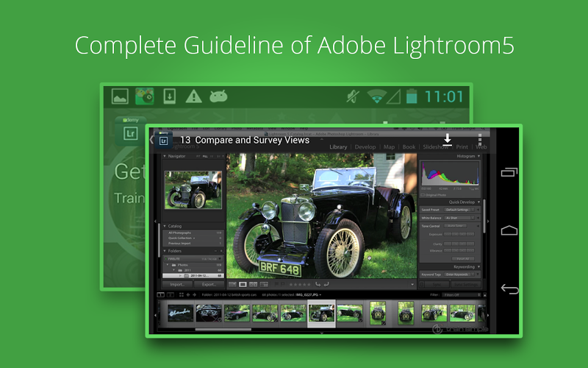Viewport: 588px width, 368px height.
Task: Tap the download arrow in the video header
Action: tap(447, 139)
